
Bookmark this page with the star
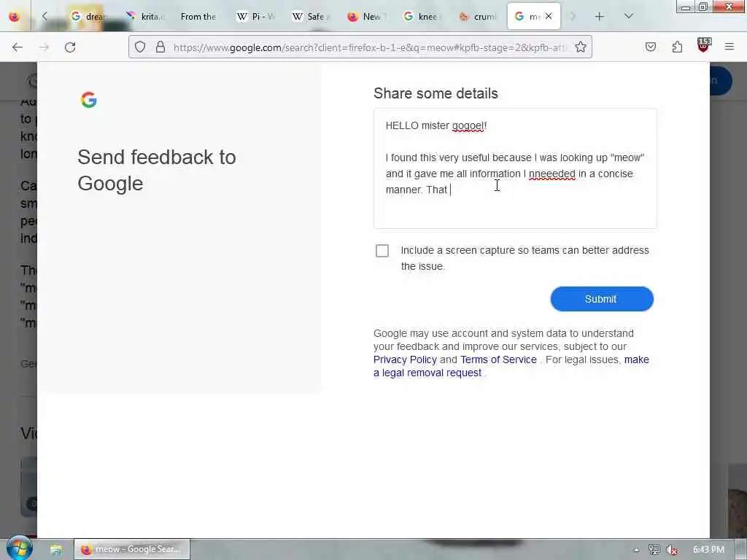click(x=580, y=47)
